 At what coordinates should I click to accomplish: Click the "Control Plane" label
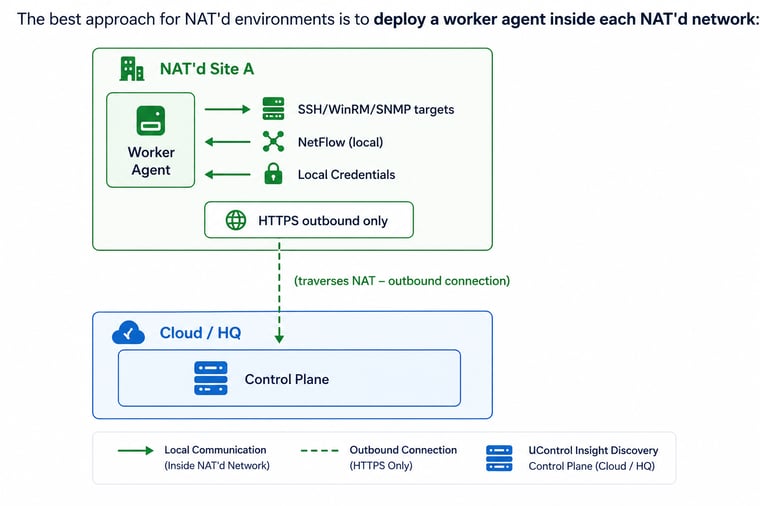click(x=287, y=379)
